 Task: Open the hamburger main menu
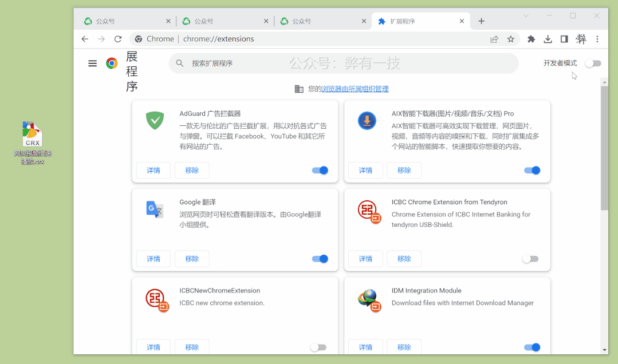pos(93,64)
